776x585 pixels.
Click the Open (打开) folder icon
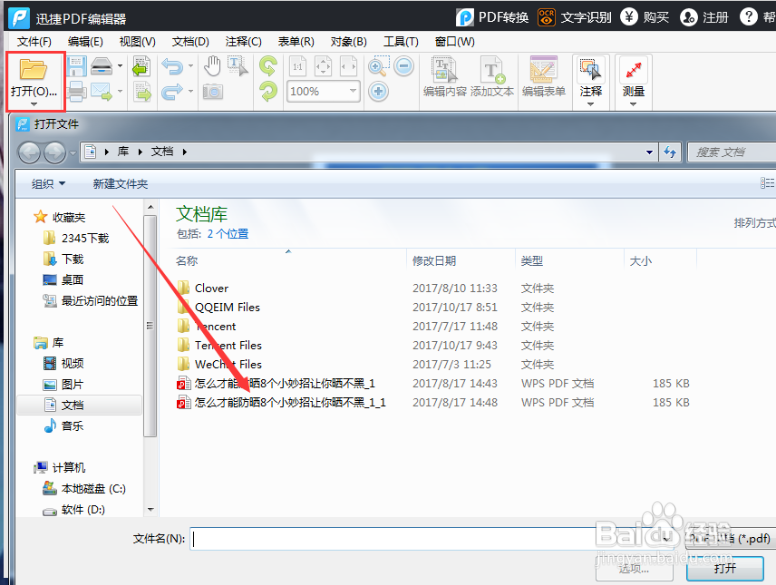pyautogui.click(x=33, y=69)
